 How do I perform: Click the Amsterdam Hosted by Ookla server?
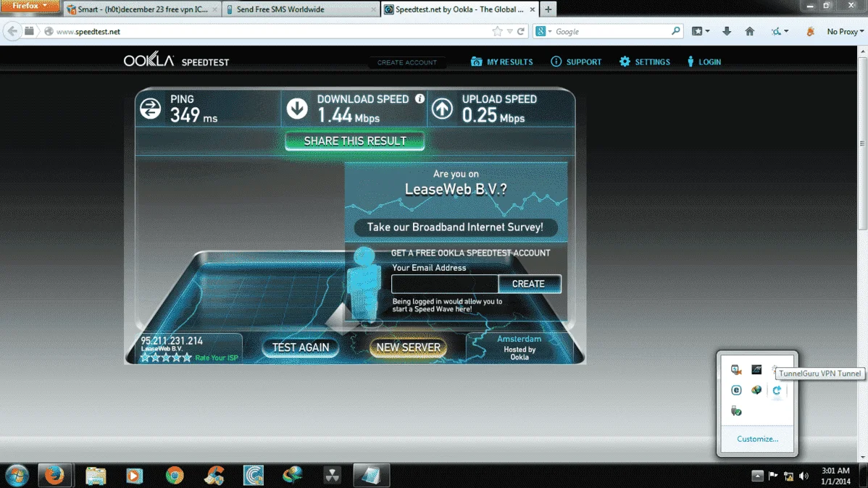(519, 348)
